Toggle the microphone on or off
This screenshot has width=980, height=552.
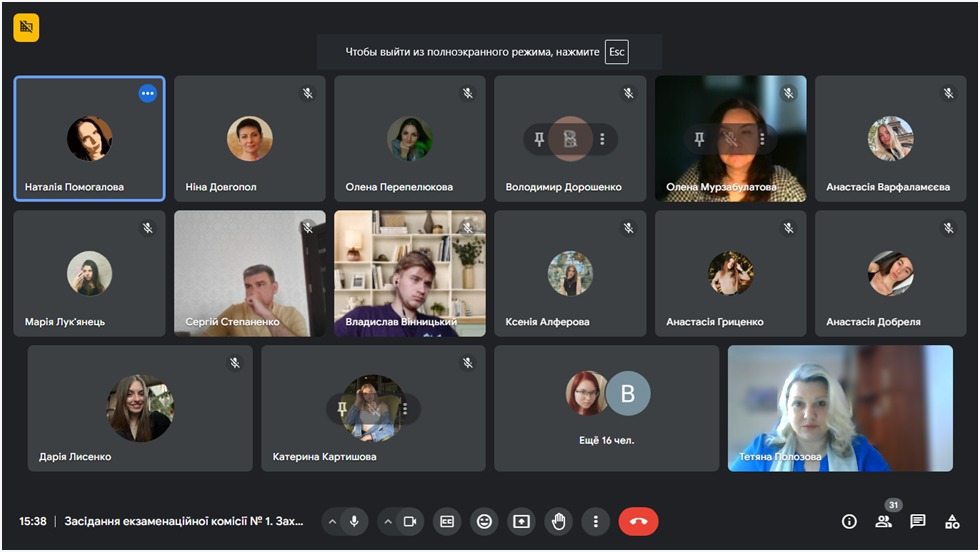pyautogui.click(x=354, y=521)
